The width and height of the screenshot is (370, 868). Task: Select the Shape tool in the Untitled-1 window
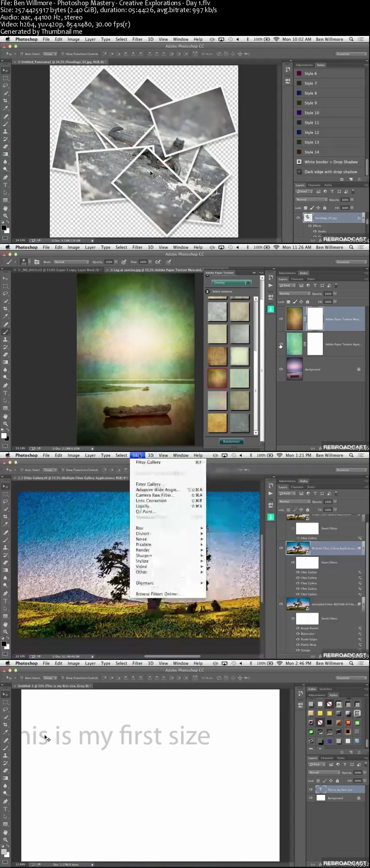6,824
